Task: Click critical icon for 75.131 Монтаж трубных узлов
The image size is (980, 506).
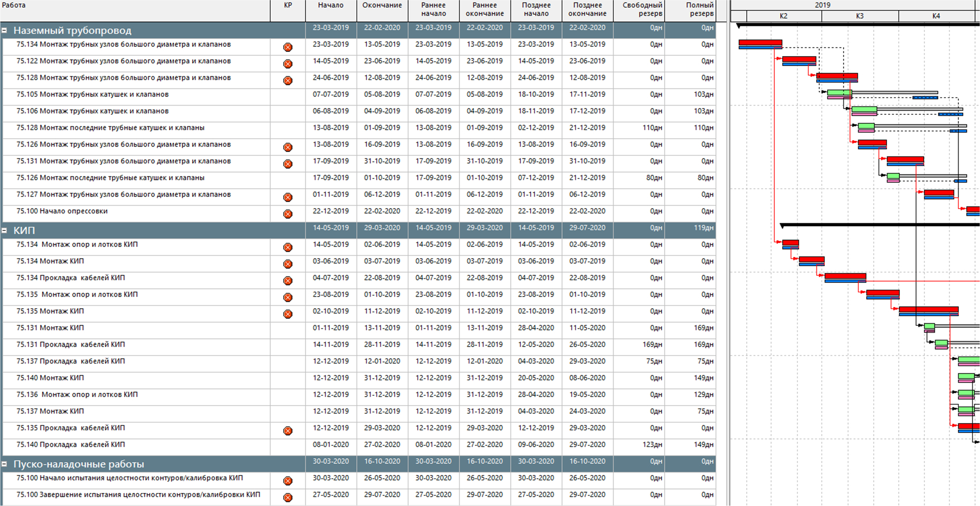Action: coord(288,164)
